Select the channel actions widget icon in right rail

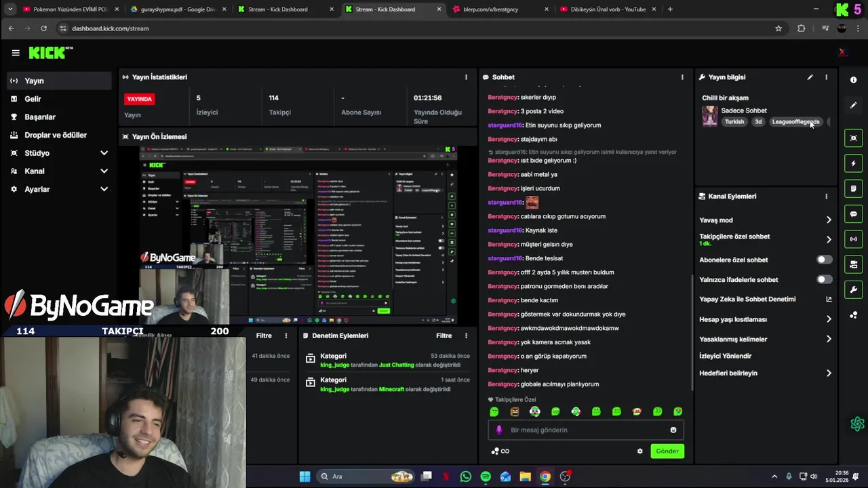853,264
